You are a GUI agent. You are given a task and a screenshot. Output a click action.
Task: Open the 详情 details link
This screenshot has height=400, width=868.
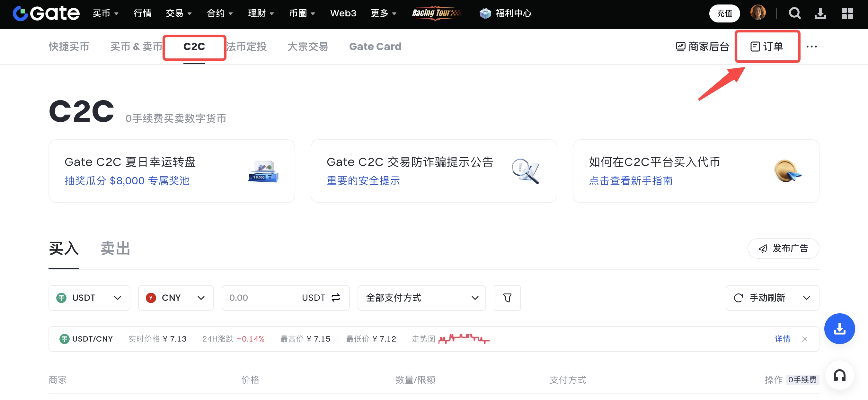[x=782, y=339]
